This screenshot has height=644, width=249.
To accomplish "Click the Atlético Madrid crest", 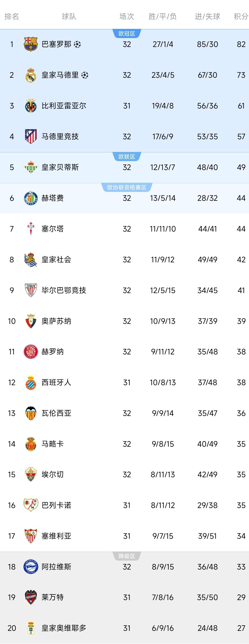I will (x=31, y=136).
